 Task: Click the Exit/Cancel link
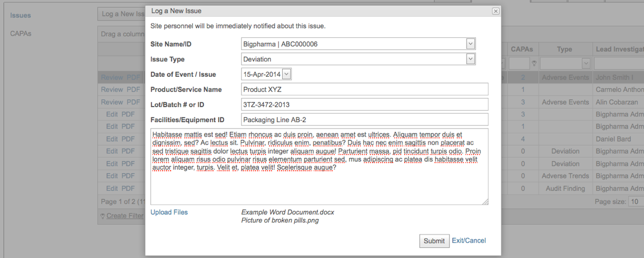[469, 241]
